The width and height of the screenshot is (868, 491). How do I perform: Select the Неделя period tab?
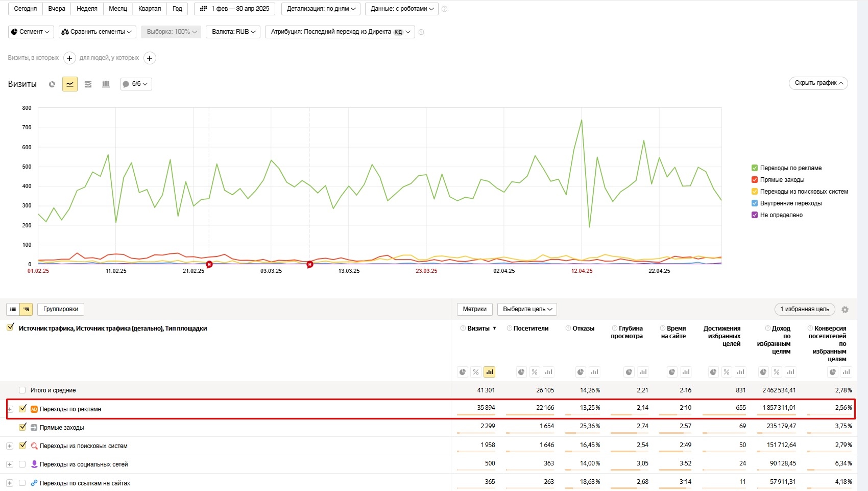click(87, 9)
